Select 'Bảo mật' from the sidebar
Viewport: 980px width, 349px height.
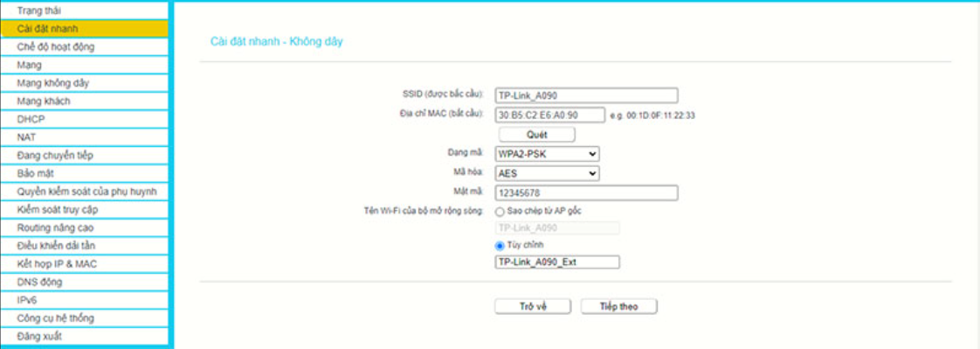(x=85, y=174)
